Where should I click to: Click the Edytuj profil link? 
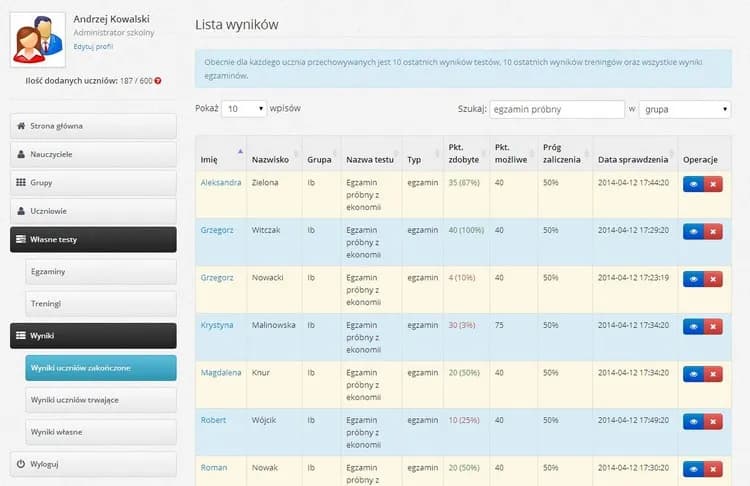(x=94, y=47)
